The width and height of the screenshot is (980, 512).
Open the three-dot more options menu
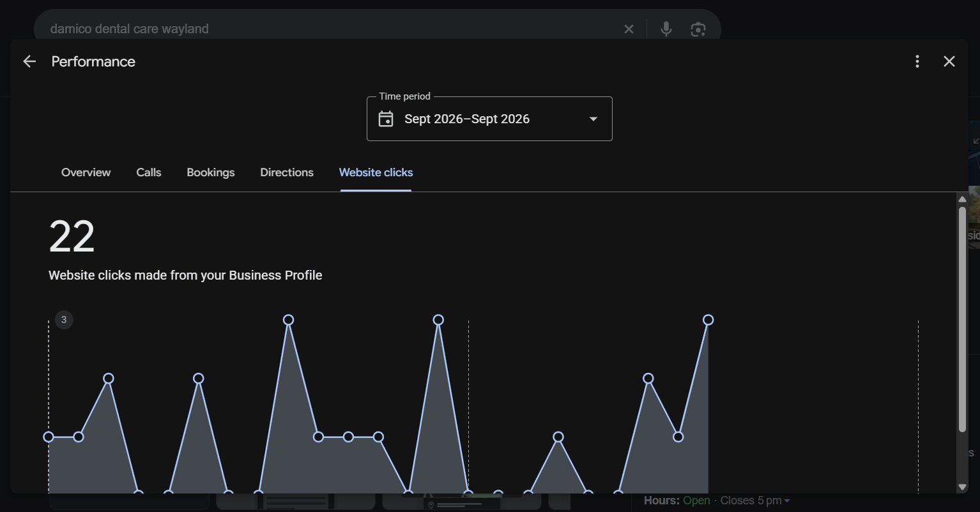917,61
